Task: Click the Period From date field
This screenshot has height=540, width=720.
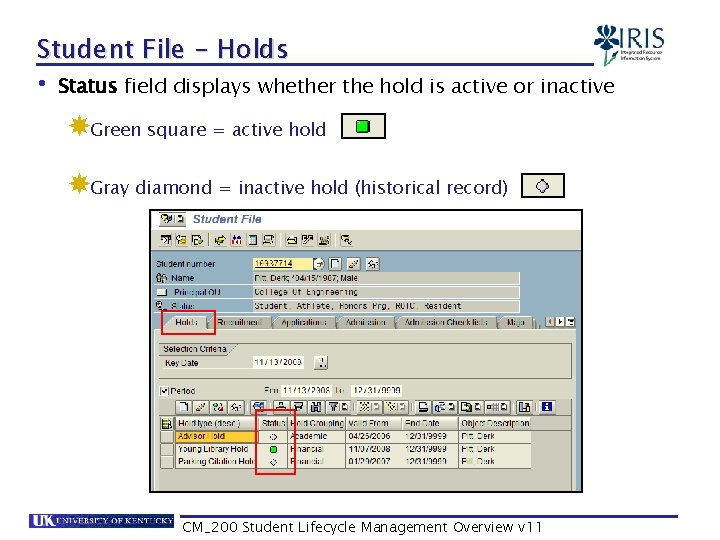Action: (306, 391)
